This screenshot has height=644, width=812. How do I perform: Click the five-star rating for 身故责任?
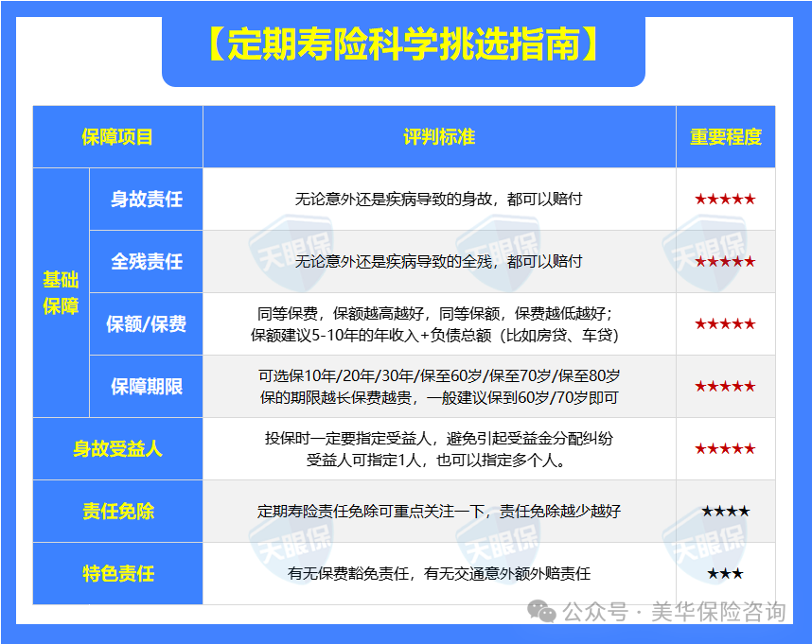pyautogui.click(x=725, y=199)
